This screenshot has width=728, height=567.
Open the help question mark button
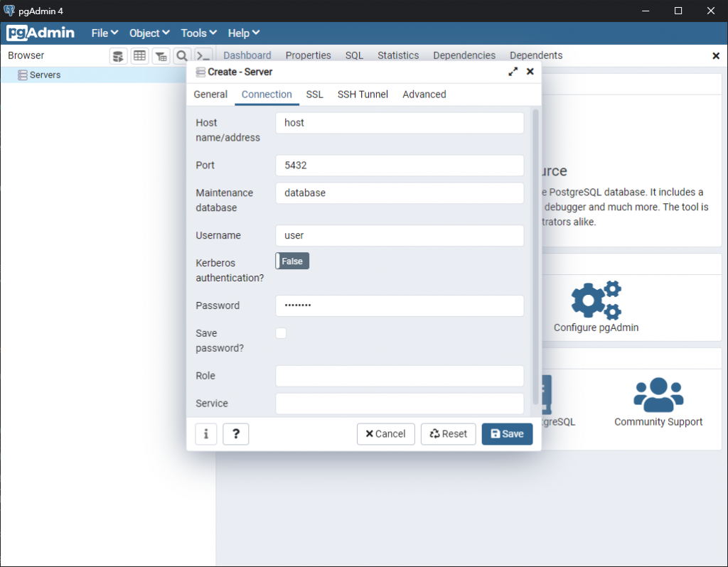tap(236, 434)
